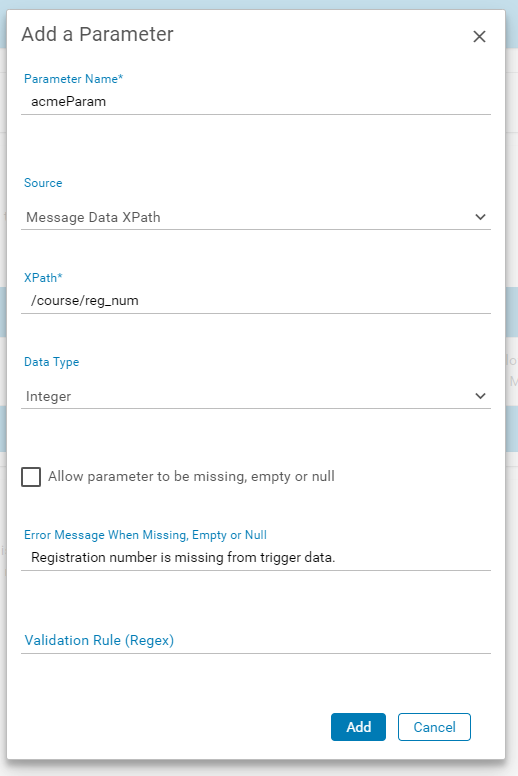This screenshot has height=776, width=518.
Task: Click the 'Error Message When Missing' label
Action: click(145, 535)
